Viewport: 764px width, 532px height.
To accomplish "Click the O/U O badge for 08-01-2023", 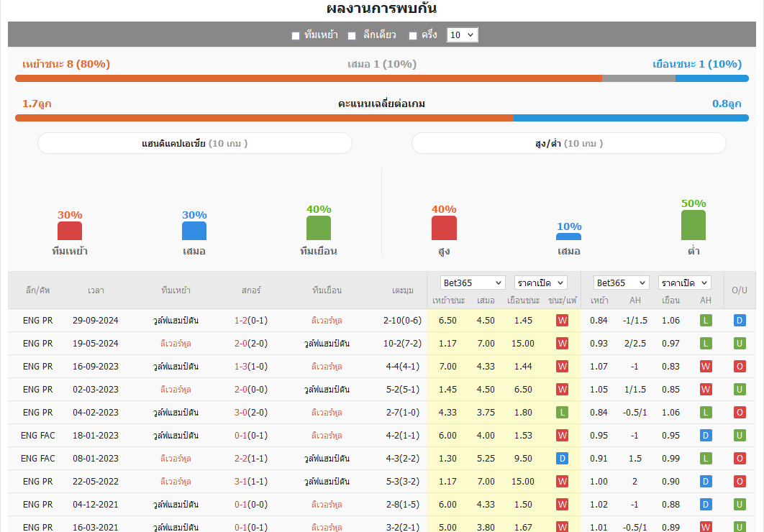I will [740, 458].
